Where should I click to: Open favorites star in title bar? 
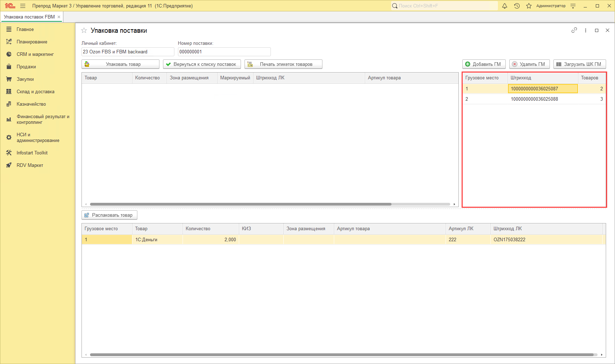tap(529, 6)
